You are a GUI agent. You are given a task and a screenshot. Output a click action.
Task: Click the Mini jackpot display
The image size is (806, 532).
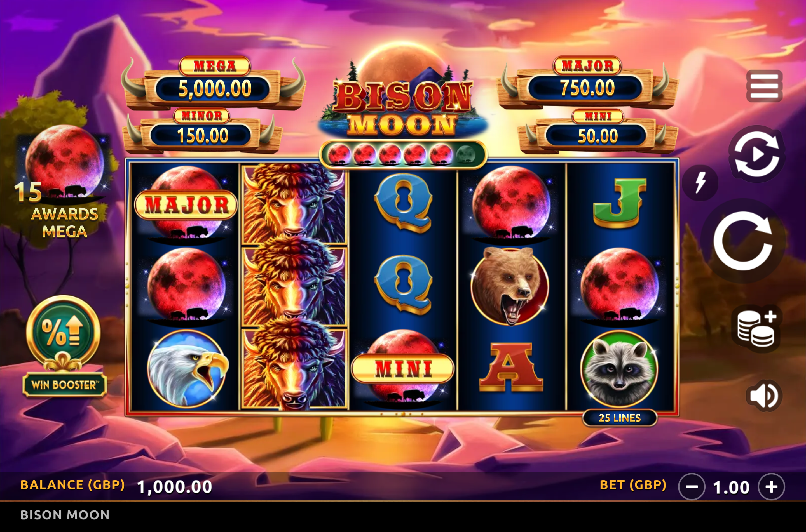(x=598, y=132)
